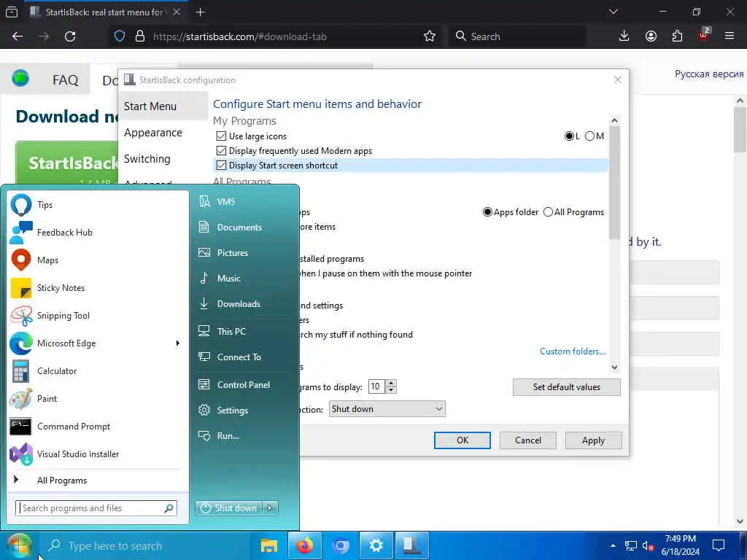Open Visual Studio Installer icon
This screenshot has width=747, height=560.
pos(21,454)
